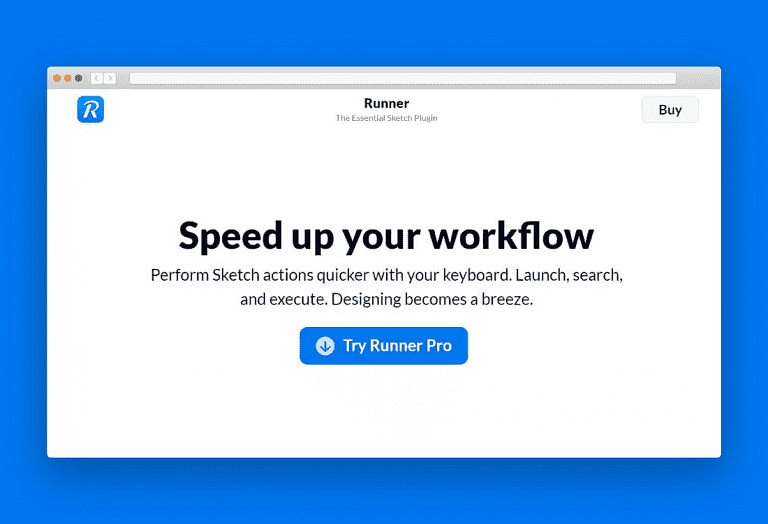Select The Essential Sketch Plugin subtitle
The image size is (768, 524).
click(386, 118)
